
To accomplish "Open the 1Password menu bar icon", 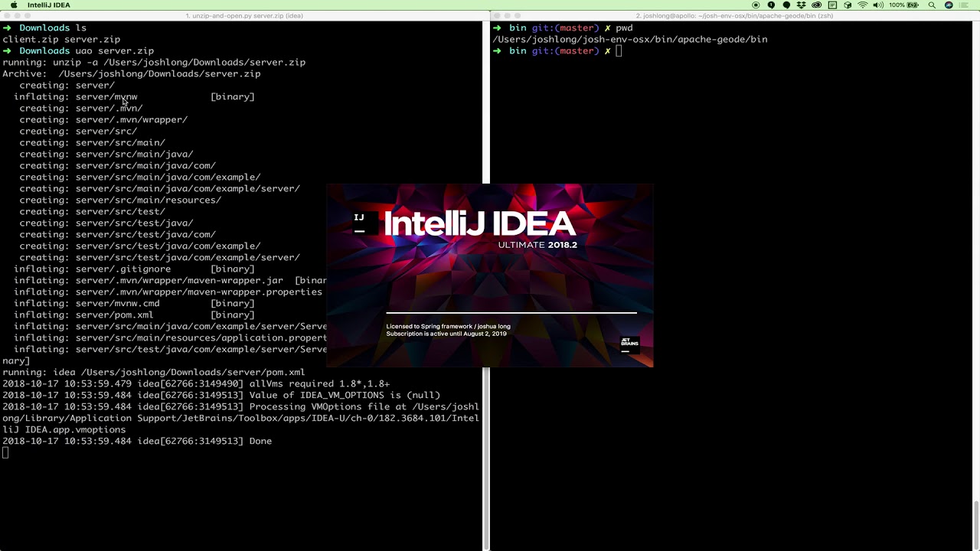I will [771, 5].
